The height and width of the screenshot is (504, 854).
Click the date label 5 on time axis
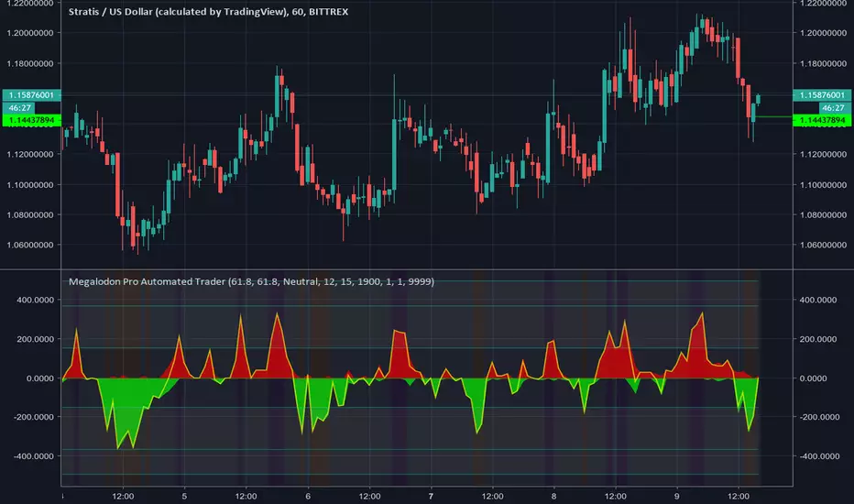(184, 497)
